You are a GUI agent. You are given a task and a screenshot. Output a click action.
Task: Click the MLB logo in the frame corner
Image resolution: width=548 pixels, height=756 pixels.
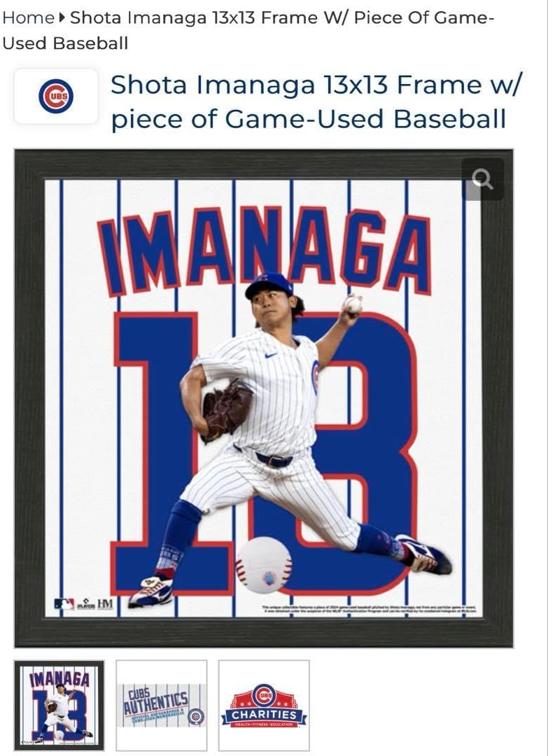pyautogui.click(x=64, y=603)
